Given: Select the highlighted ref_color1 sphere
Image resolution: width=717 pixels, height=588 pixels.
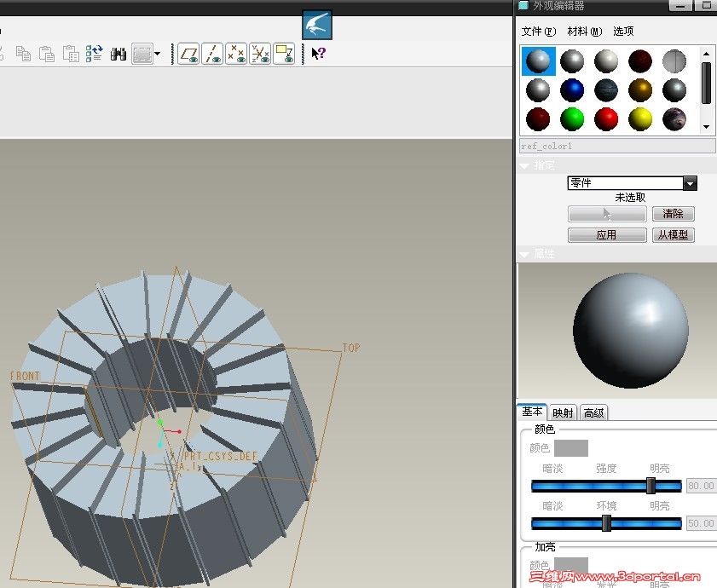Looking at the screenshot, I should click(538, 61).
